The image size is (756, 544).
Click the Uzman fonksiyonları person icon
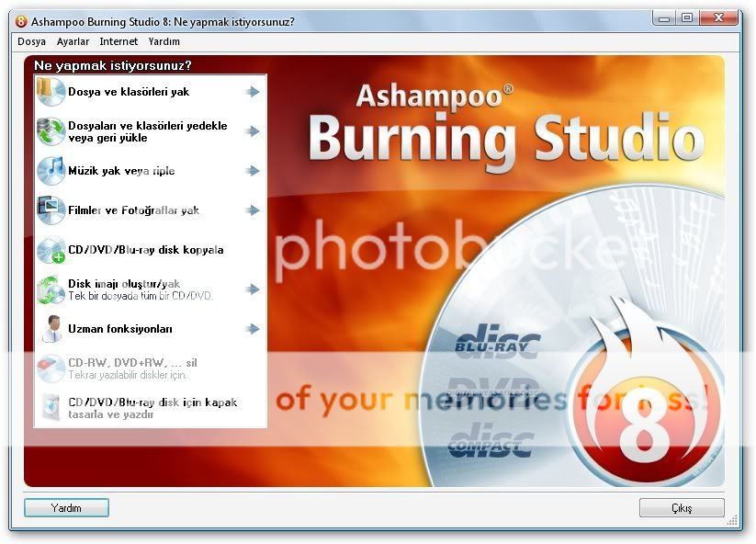point(51,329)
